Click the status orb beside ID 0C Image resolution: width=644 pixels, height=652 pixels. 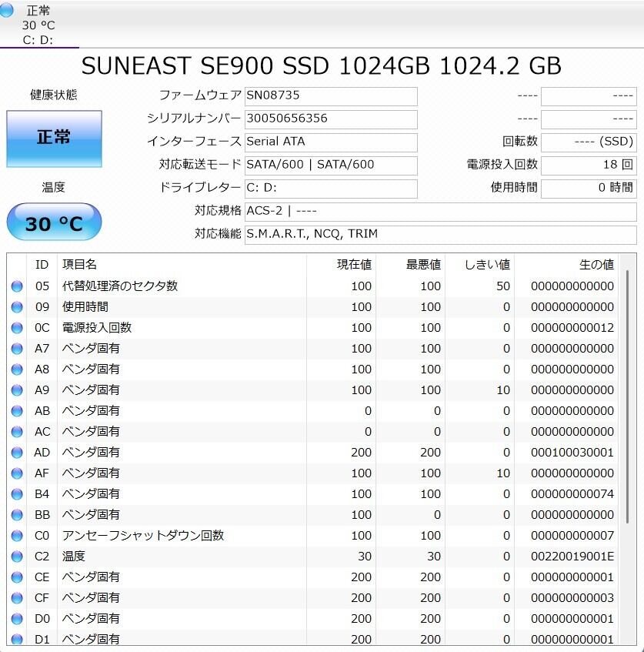(17, 328)
